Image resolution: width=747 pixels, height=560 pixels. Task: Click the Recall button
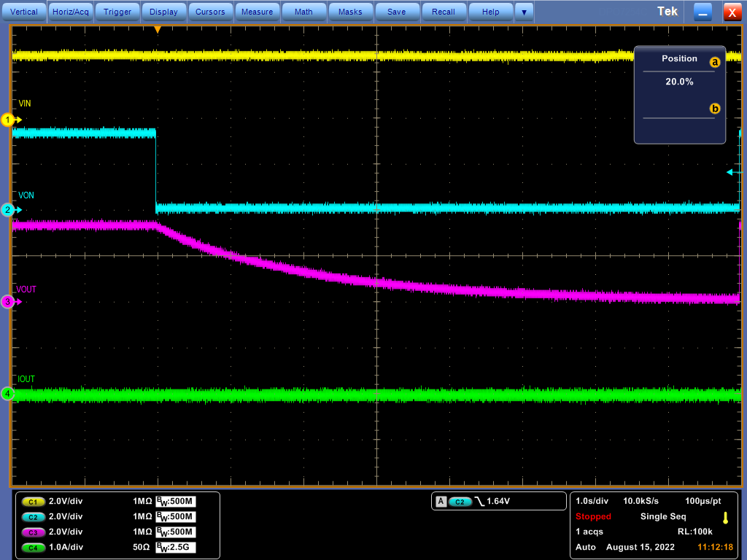(x=444, y=12)
